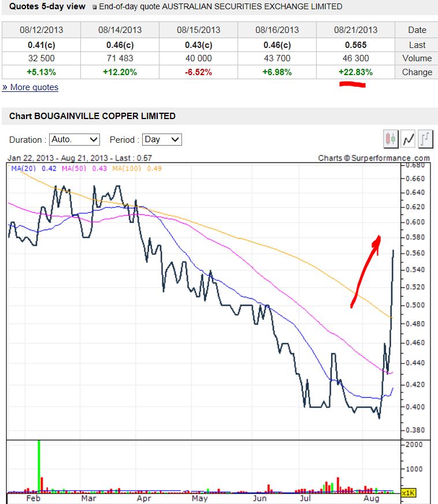Click the MA(20) legend label
The height and width of the screenshot is (504, 438).
click(x=24, y=168)
